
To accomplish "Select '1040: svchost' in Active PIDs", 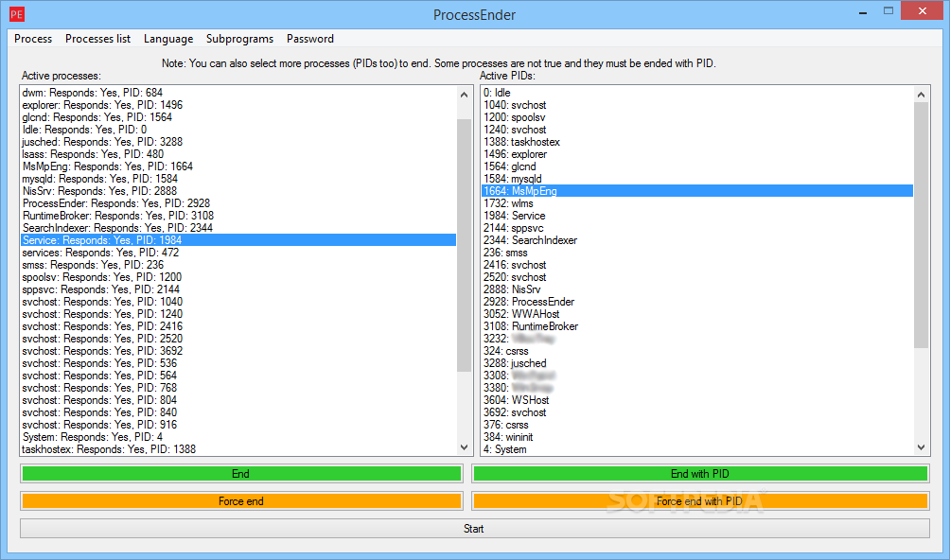I will click(697, 105).
